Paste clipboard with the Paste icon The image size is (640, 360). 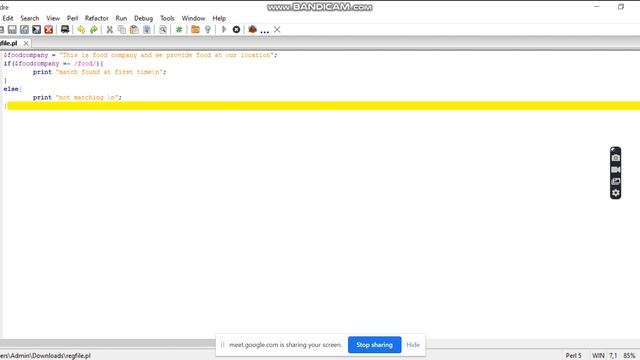(134, 29)
